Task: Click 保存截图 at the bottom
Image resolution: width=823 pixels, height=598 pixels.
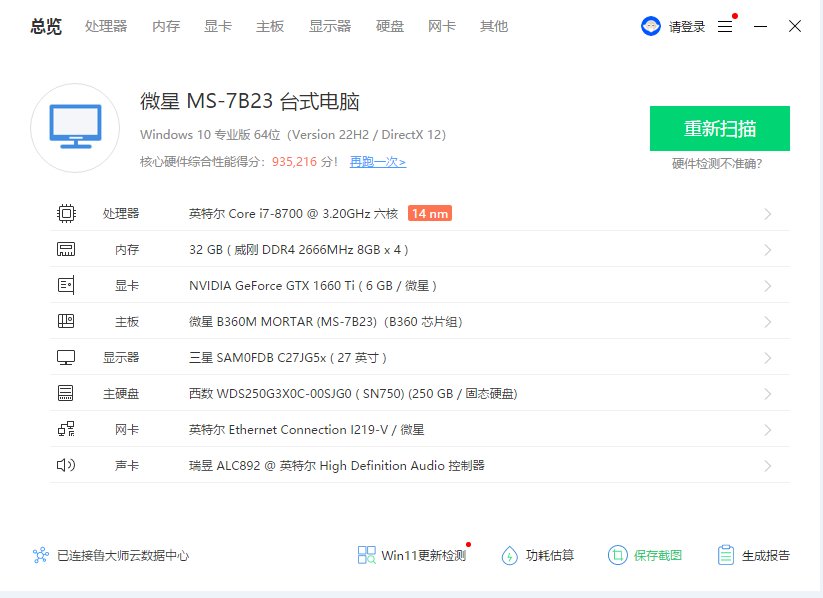Action: coord(646,555)
